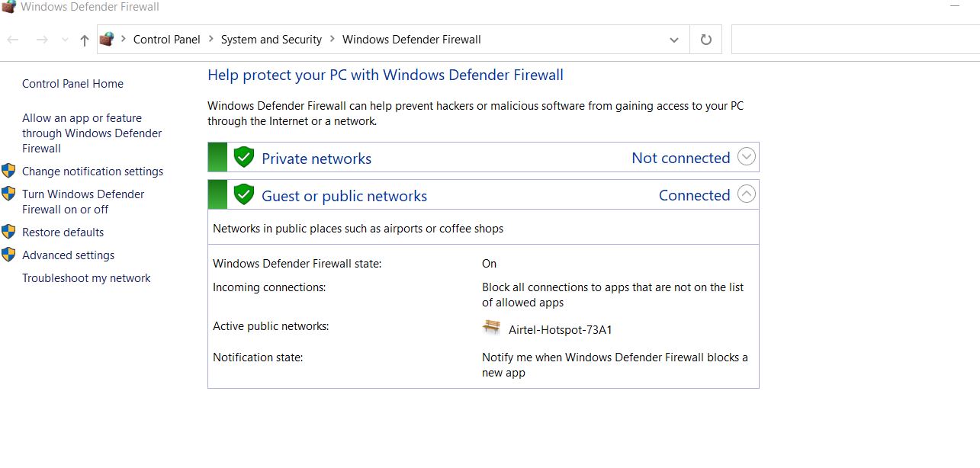Click the Help protect your PC heading
980x468 pixels.
(385, 75)
